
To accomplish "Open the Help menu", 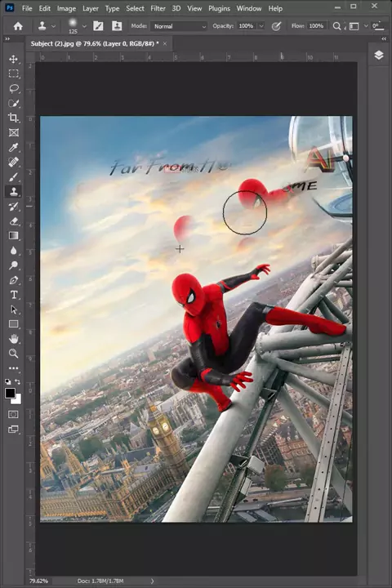I will click(x=275, y=8).
